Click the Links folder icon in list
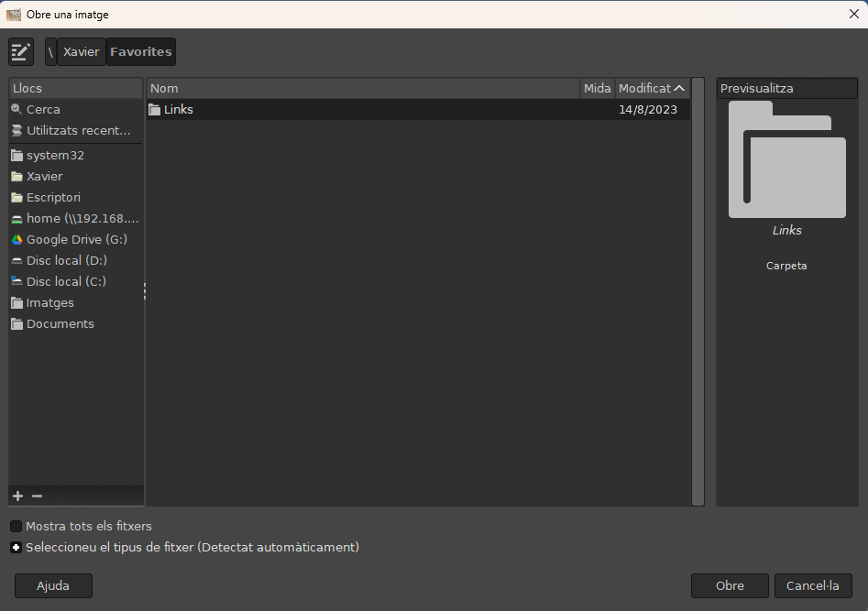This screenshot has height=611, width=868. click(155, 110)
